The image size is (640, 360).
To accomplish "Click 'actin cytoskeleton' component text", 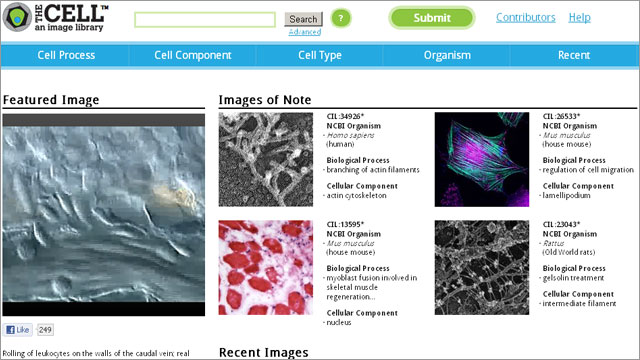I will (x=356, y=196).
